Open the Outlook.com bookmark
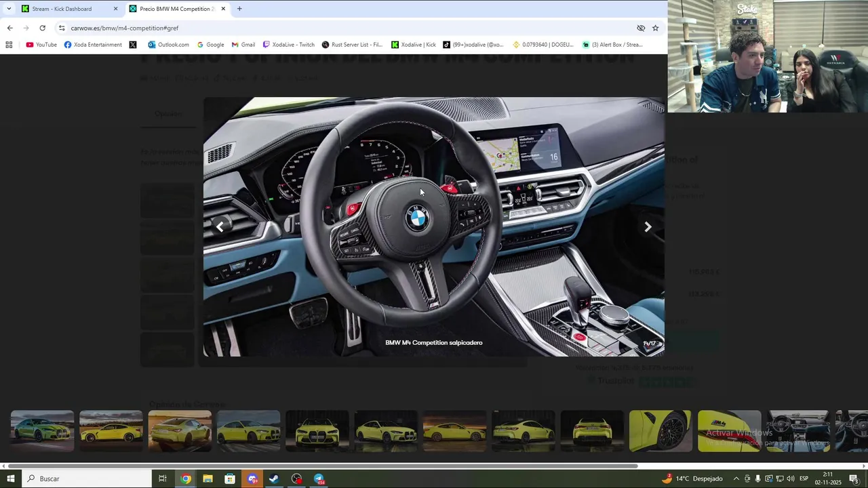 click(168, 45)
